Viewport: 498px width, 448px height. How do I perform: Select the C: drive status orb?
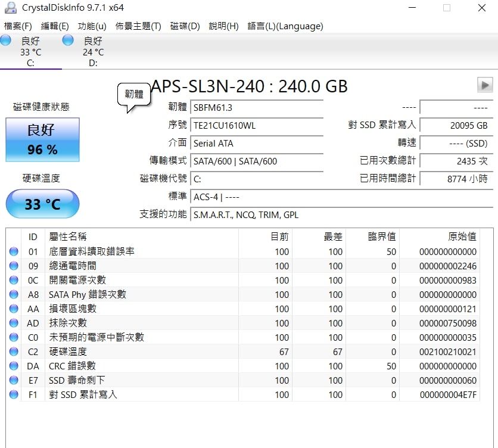click(6, 41)
